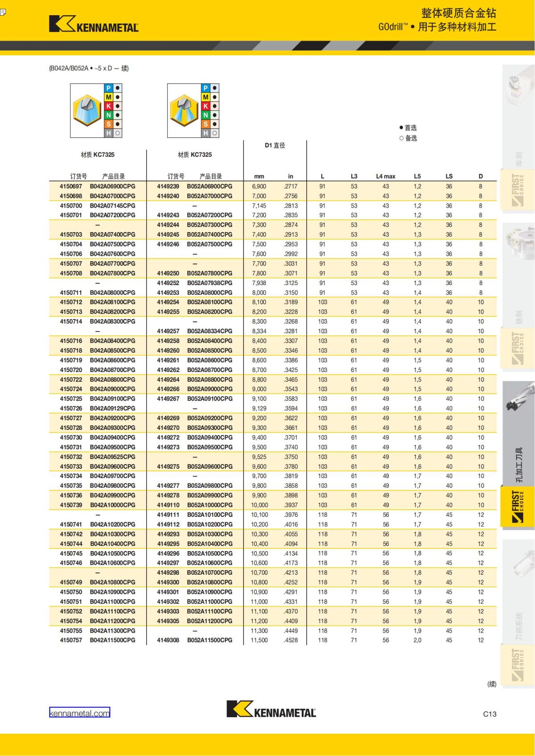Screen dimensions: 535x756
Task: Click the green N material swatch in second legend
Action: pyautogui.click(x=206, y=115)
